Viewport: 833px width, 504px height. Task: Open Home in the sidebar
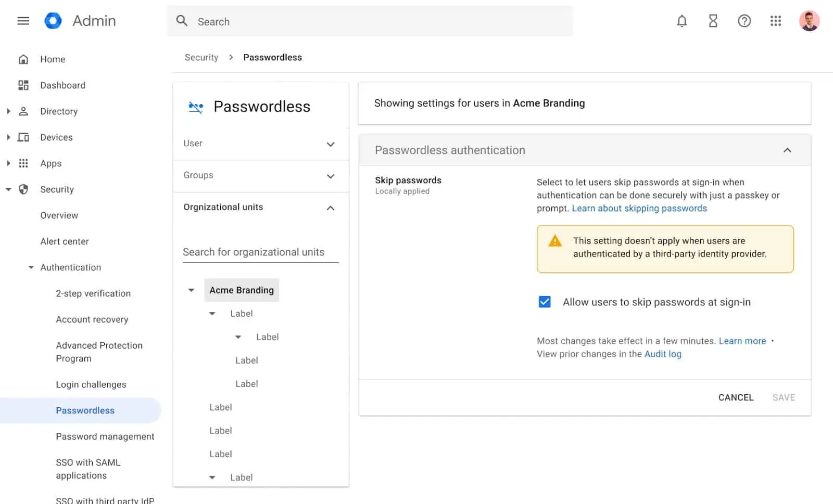pyautogui.click(x=53, y=59)
